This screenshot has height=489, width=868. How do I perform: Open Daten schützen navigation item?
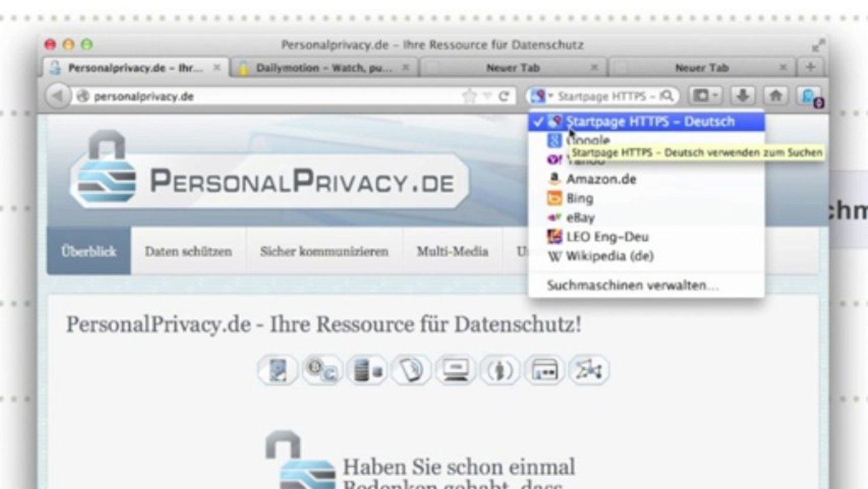[x=188, y=251]
